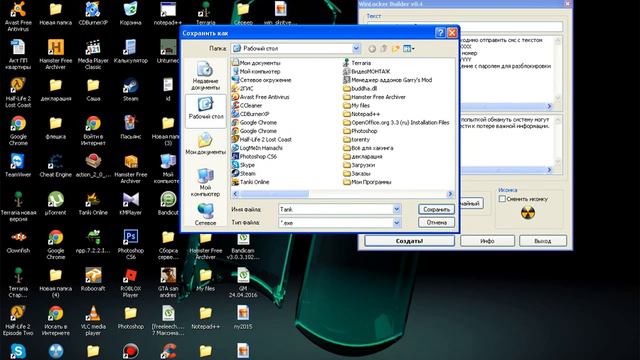Select Half-Life 2 Lost Coast in the file list
This screenshot has width=640, height=360.
262,140
